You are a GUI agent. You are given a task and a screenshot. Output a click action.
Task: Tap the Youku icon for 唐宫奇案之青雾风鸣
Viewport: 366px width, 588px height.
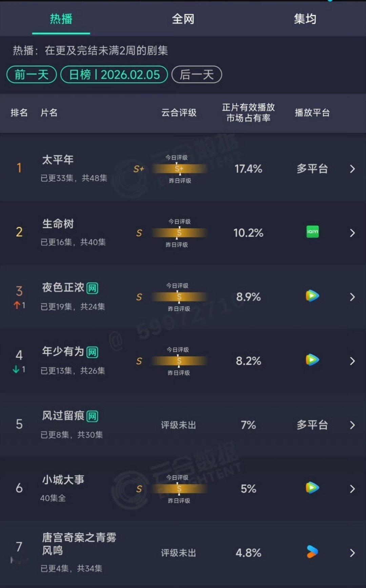[x=312, y=552]
